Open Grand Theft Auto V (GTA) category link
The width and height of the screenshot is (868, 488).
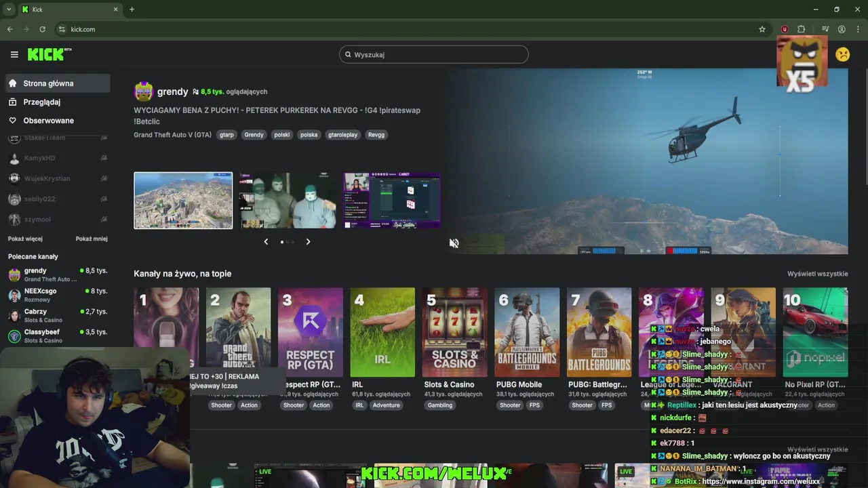pyautogui.click(x=172, y=135)
